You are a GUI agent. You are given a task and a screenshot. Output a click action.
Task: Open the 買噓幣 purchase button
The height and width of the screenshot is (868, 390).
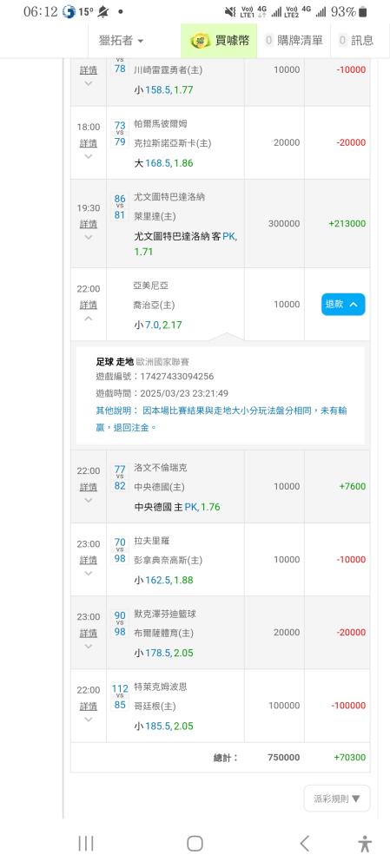[220, 41]
